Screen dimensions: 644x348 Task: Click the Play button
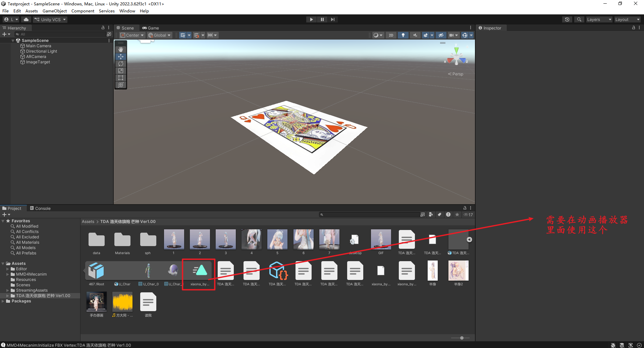[311, 19]
